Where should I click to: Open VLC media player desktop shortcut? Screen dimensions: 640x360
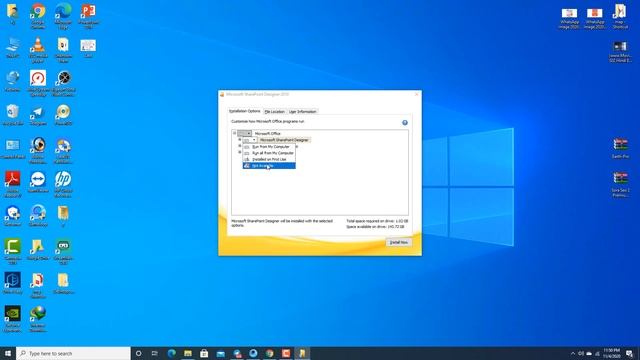coord(38,50)
